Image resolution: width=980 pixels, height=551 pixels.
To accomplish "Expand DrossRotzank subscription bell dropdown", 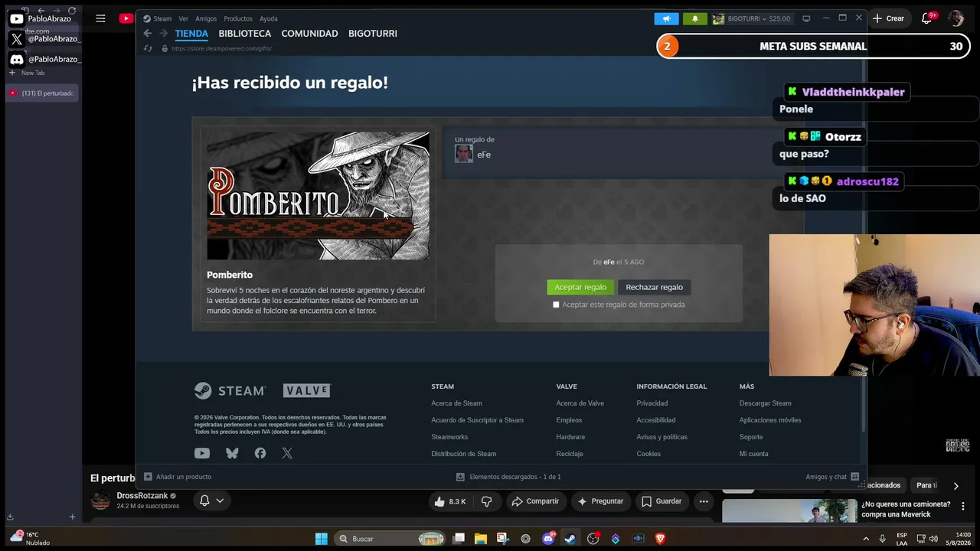I will [212, 500].
